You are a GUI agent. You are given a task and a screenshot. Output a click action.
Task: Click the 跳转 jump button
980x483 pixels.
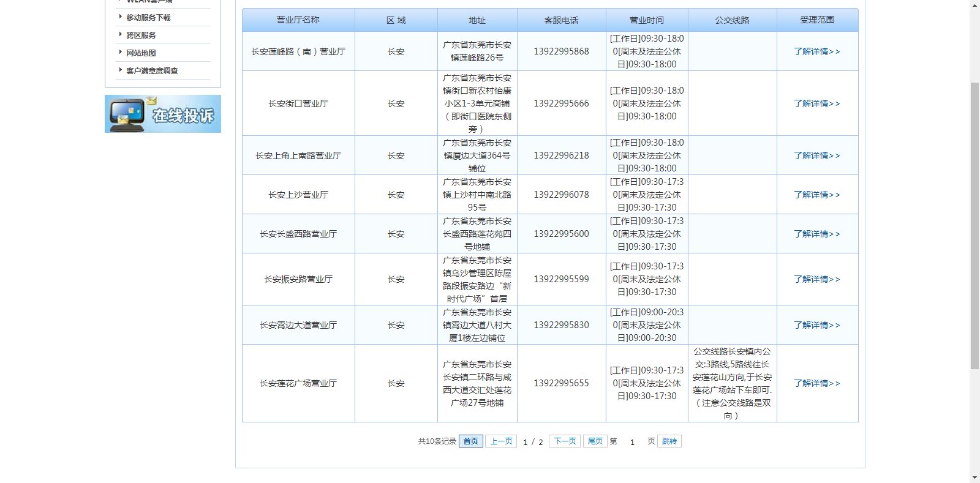point(669,441)
